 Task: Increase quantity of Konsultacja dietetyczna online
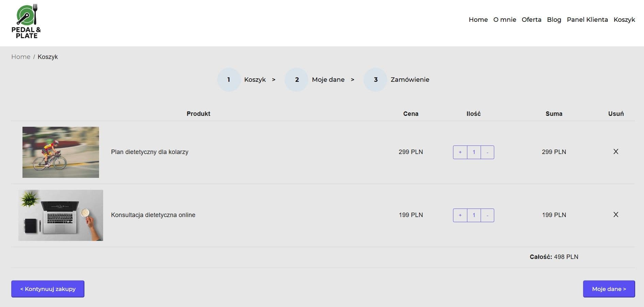460,215
